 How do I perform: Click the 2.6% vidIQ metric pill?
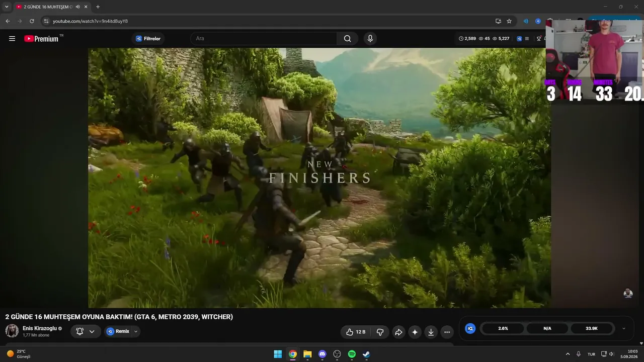[503, 328]
